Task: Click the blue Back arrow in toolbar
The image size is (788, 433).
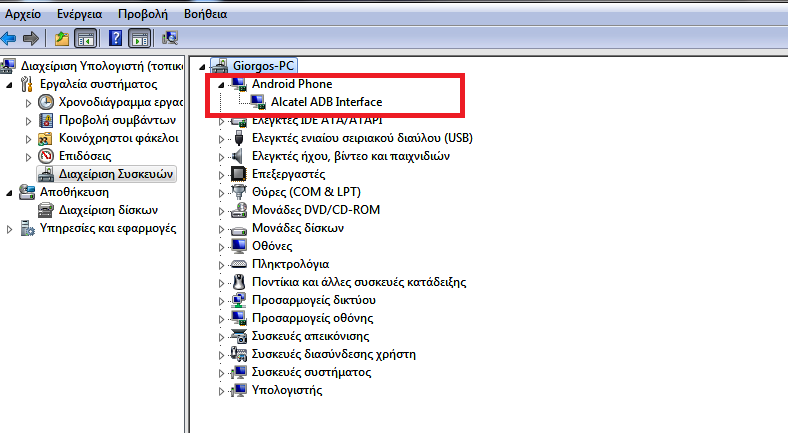Action: click(x=9, y=39)
